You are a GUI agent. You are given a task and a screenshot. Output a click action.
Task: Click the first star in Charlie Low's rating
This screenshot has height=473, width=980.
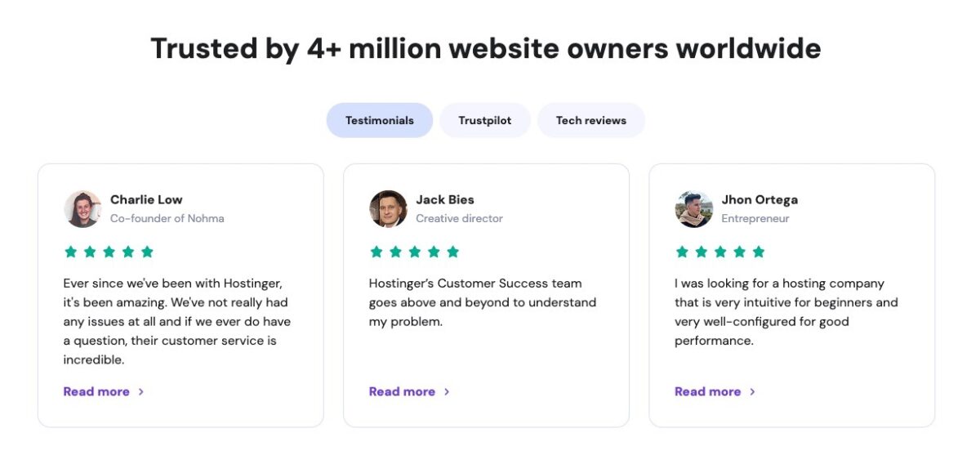71,252
